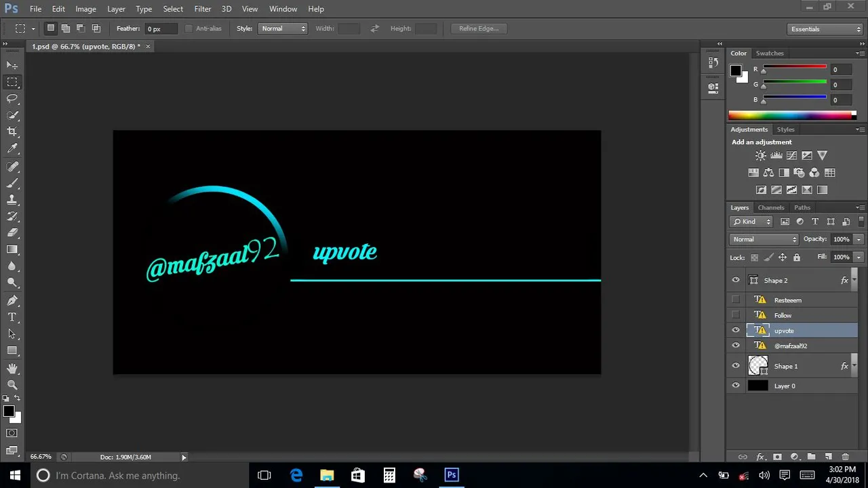Open the Style dropdown in options bar
This screenshot has width=868, height=488.
pyautogui.click(x=283, y=28)
